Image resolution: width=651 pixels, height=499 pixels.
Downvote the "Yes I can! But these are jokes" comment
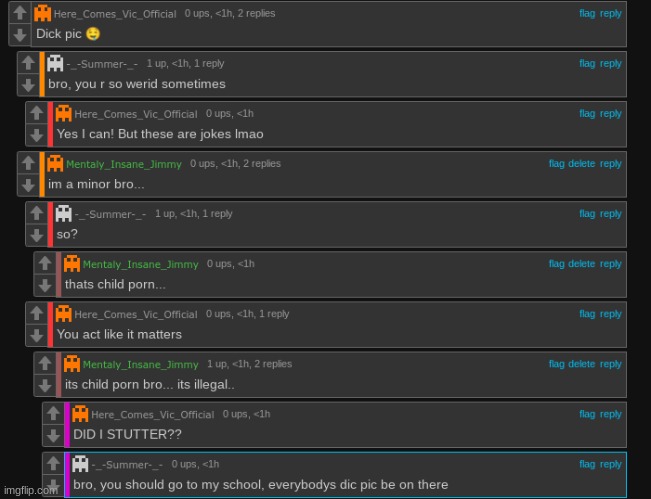(37, 135)
